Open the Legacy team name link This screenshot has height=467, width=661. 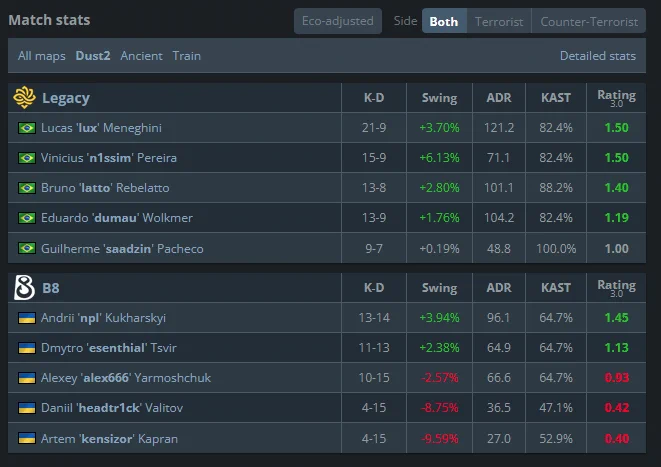tap(66, 98)
